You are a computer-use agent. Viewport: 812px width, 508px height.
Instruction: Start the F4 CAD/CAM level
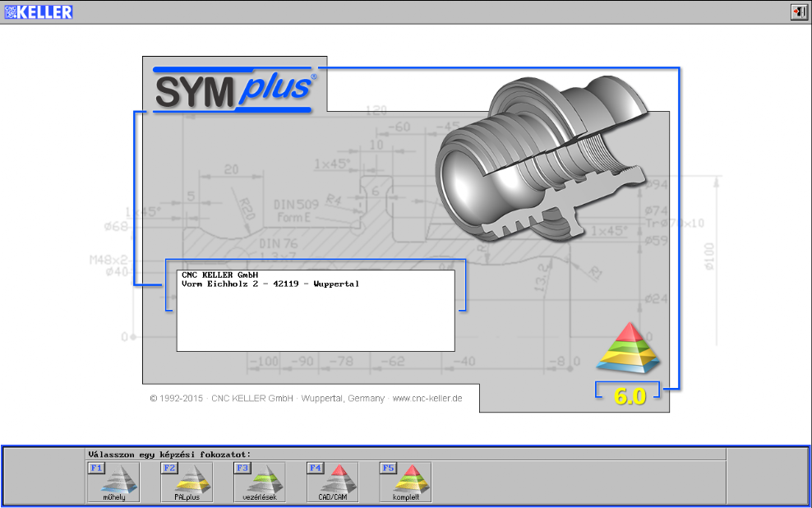[x=333, y=483]
